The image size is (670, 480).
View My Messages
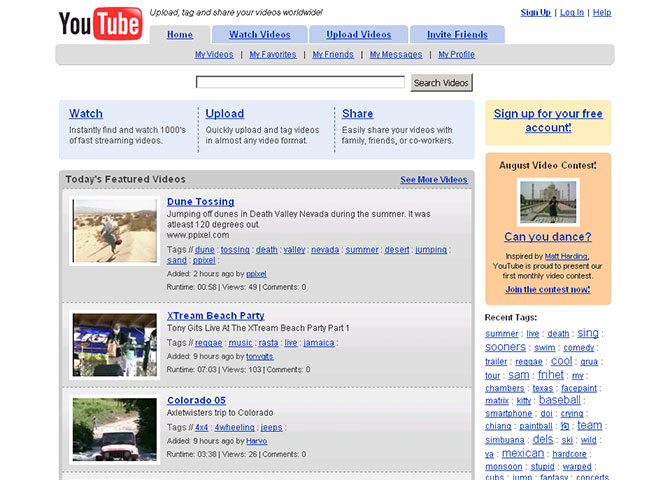point(396,55)
